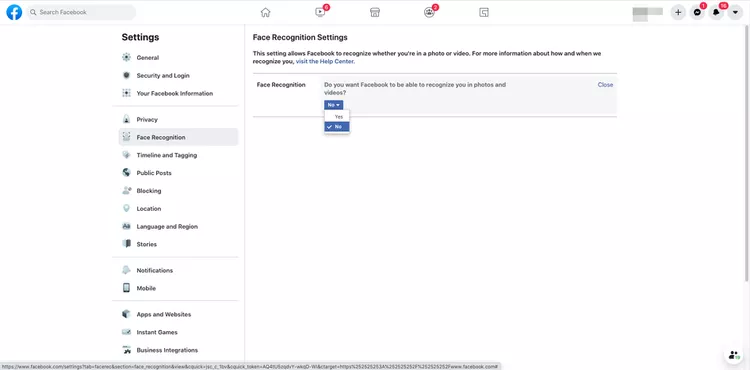
Task: Go to Language and Region label
Action: click(x=167, y=227)
